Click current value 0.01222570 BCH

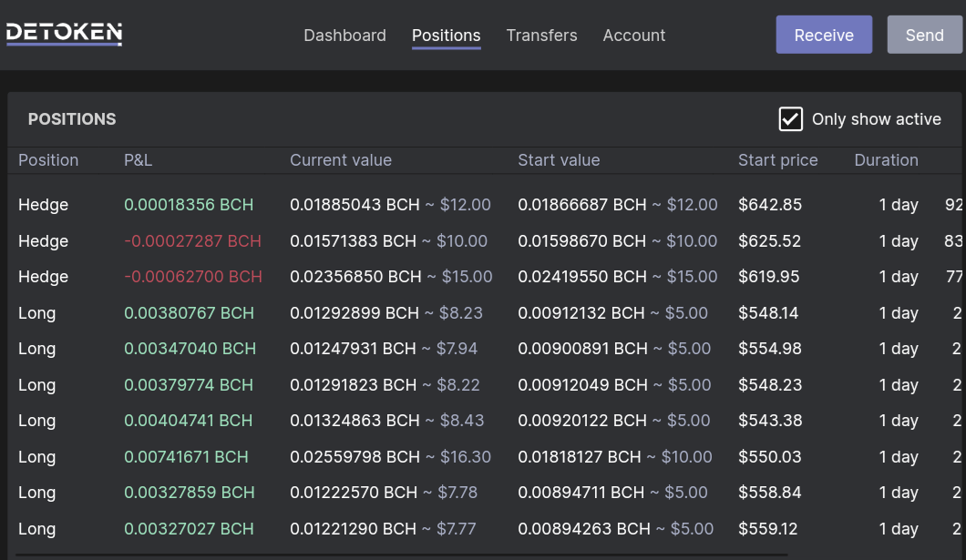(354, 493)
